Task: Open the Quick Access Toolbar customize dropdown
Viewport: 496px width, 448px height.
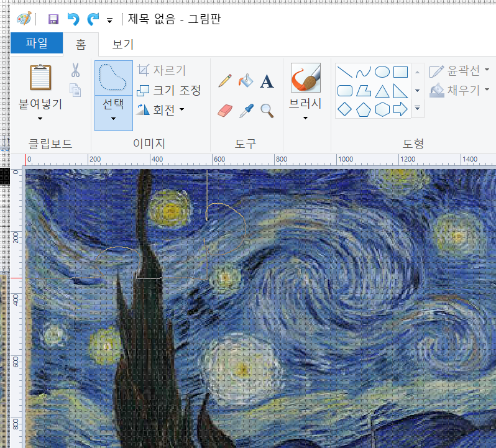Action: 109,21
